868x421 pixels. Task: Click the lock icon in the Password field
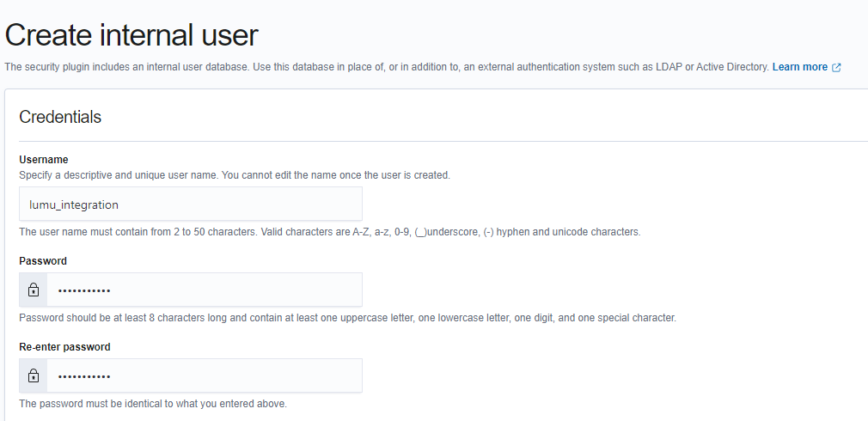(34, 290)
